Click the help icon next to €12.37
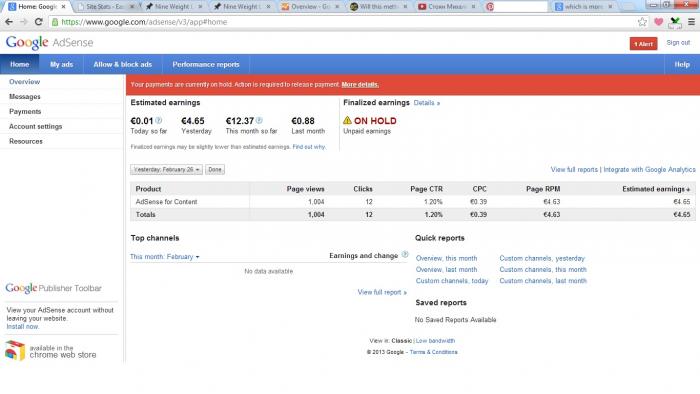Screen dimensions: 700x394 point(259,120)
